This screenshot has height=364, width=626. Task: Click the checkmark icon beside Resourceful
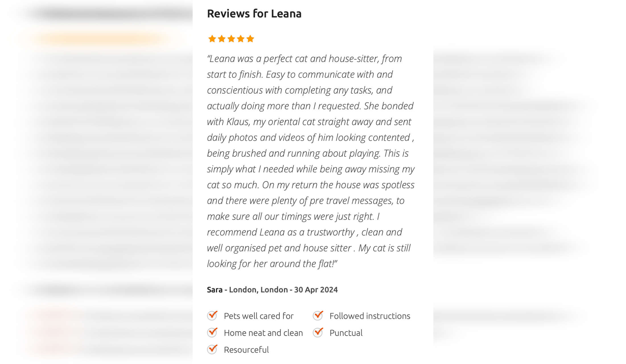[212, 349]
